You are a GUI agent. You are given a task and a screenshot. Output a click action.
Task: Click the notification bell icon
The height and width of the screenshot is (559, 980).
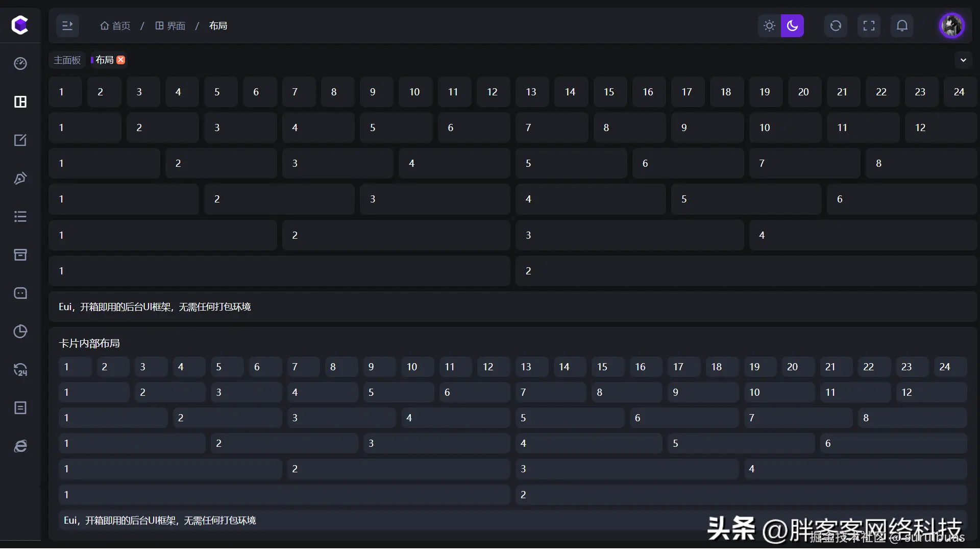(x=902, y=26)
